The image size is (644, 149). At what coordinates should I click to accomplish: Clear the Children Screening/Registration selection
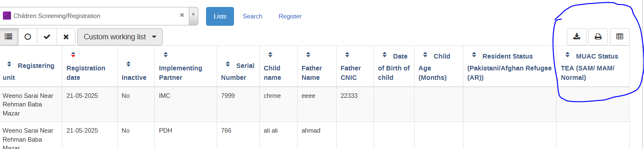(182, 15)
